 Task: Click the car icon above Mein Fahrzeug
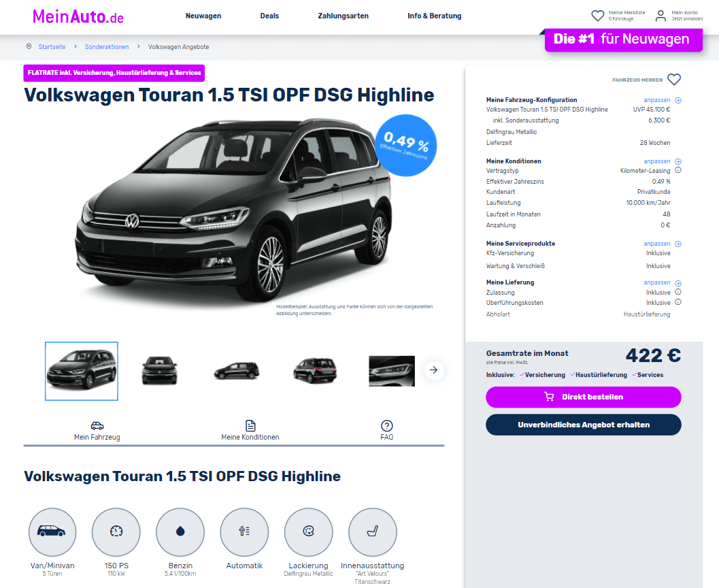pos(97,425)
